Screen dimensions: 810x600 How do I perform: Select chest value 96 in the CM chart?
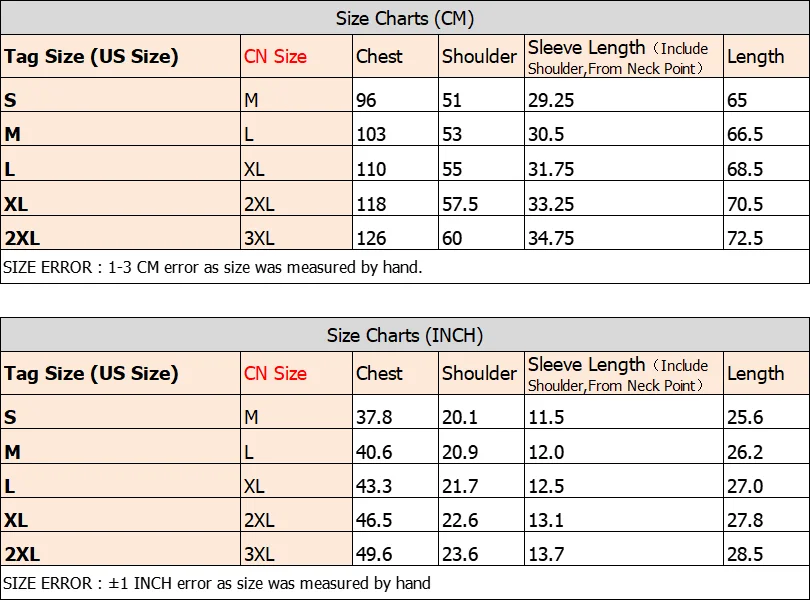click(368, 100)
